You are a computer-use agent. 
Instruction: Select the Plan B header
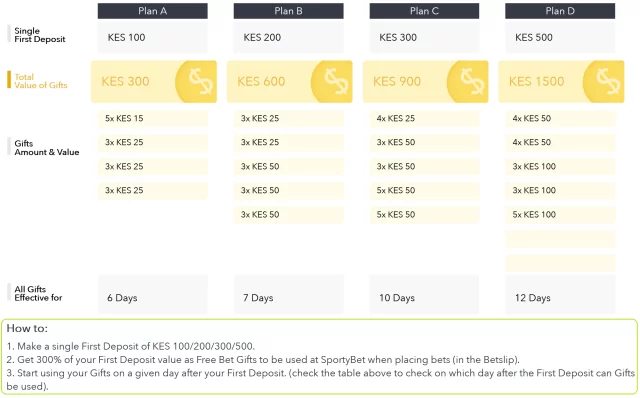click(x=289, y=11)
